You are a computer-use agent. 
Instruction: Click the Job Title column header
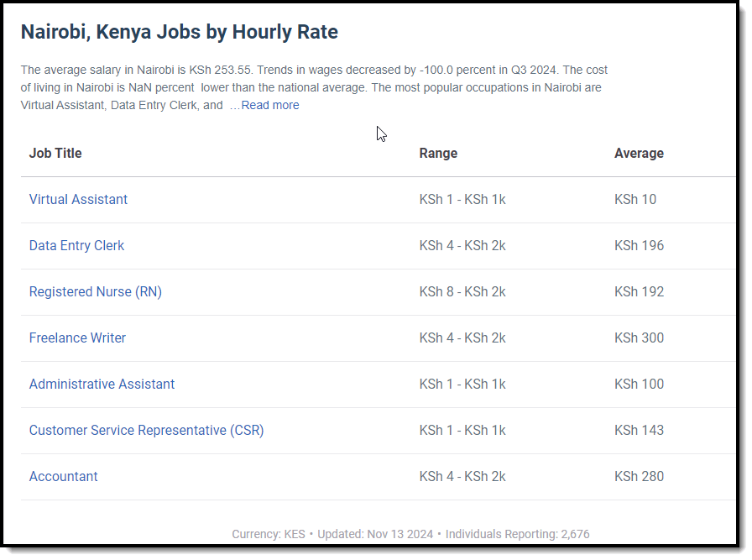click(x=55, y=154)
